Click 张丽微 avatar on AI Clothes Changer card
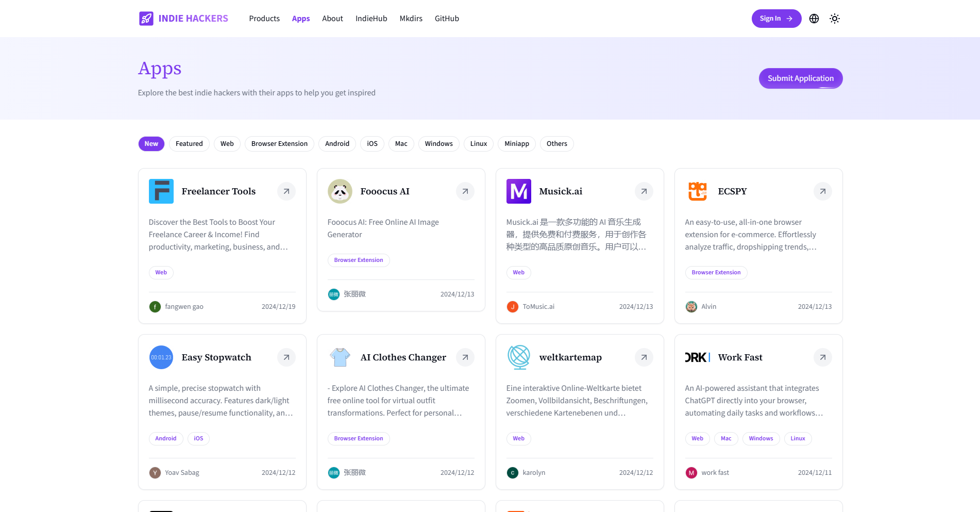The height and width of the screenshot is (512, 980). (334, 473)
